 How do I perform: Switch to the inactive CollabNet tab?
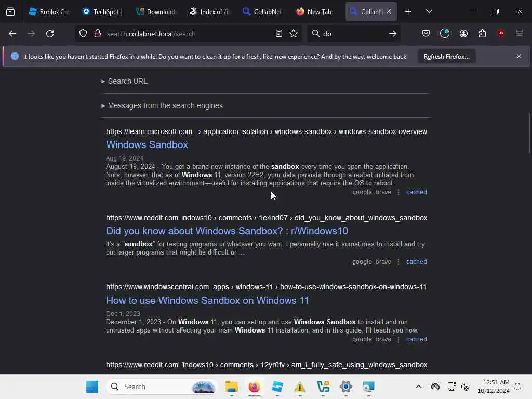263,11
